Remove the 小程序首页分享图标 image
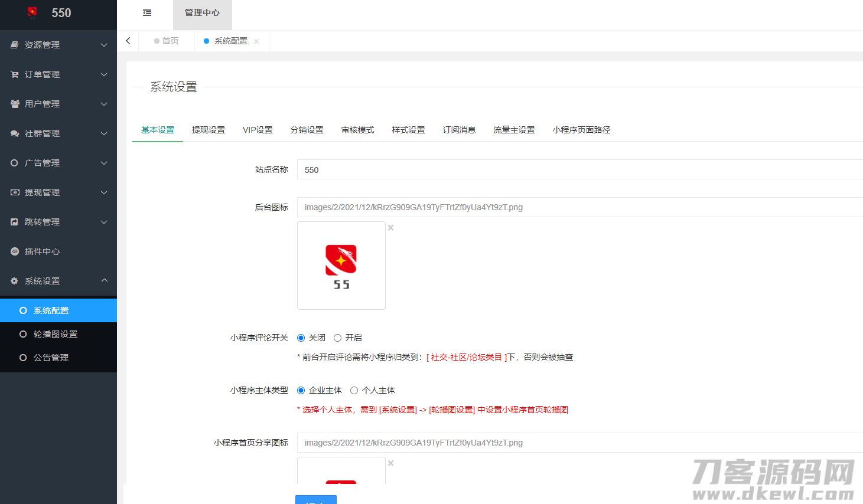The width and height of the screenshot is (863, 504). coord(390,463)
